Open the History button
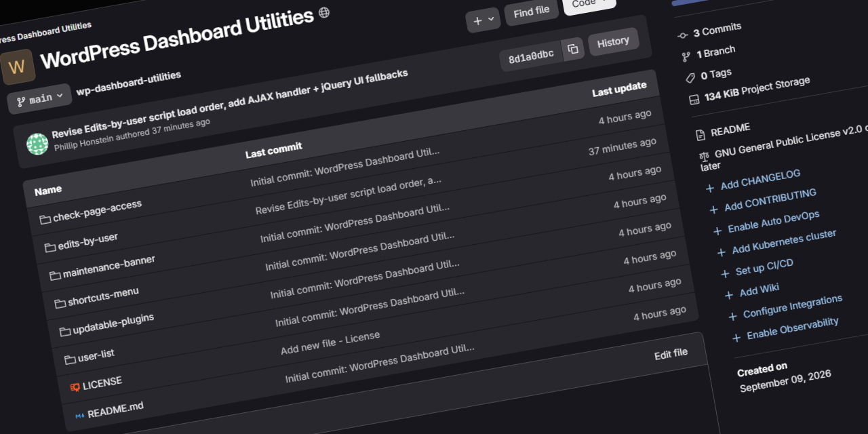Image resolution: width=868 pixels, height=434 pixels. [613, 42]
